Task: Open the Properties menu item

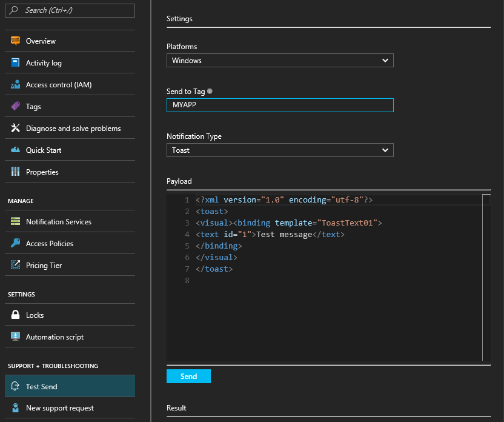Action: 42,172
